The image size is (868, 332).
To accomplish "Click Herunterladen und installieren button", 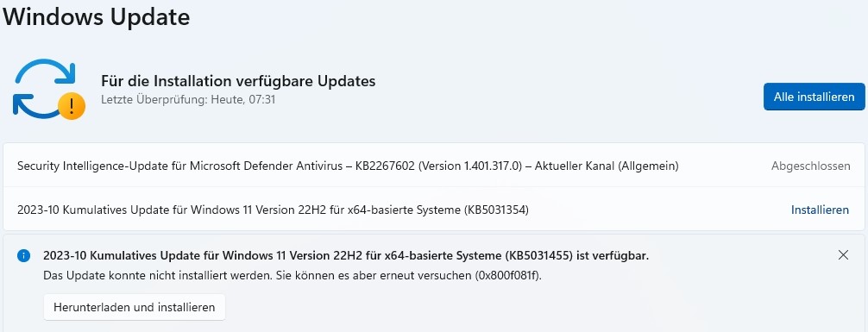I will click(x=135, y=307).
